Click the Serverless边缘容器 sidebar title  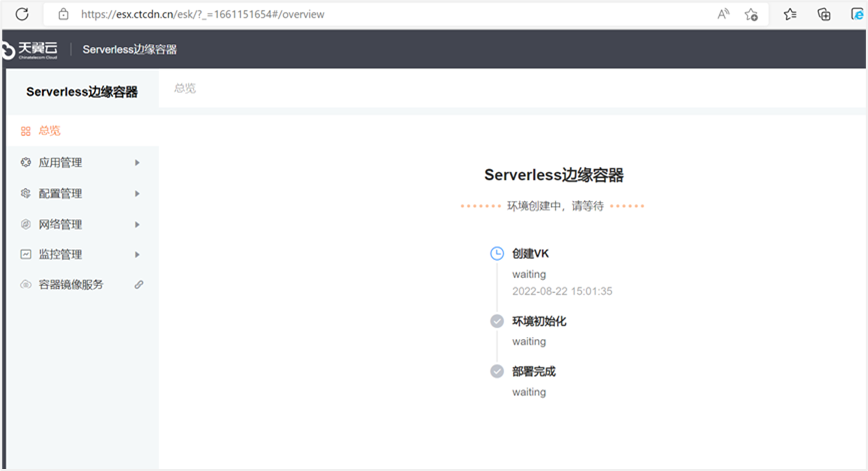(82, 92)
